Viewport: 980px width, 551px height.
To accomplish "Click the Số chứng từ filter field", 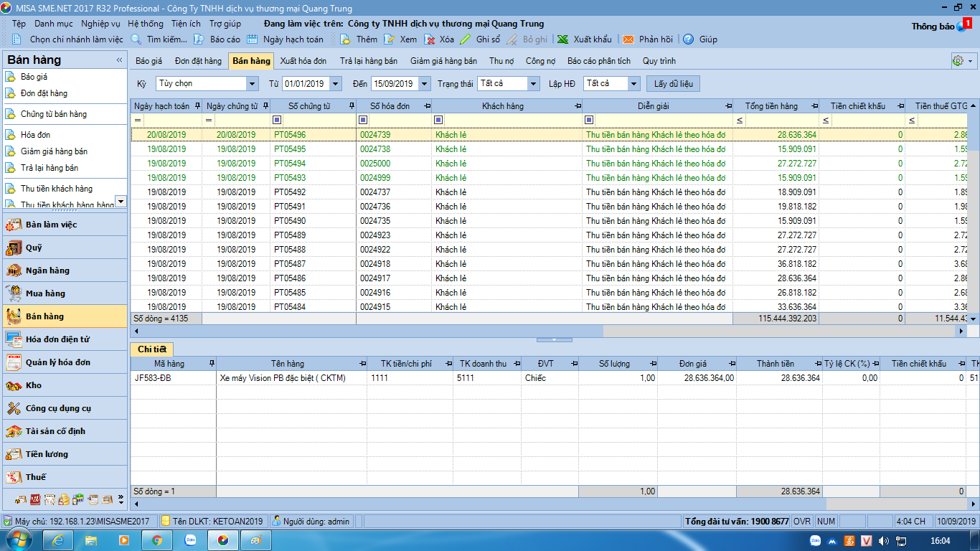I will [319, 120].
